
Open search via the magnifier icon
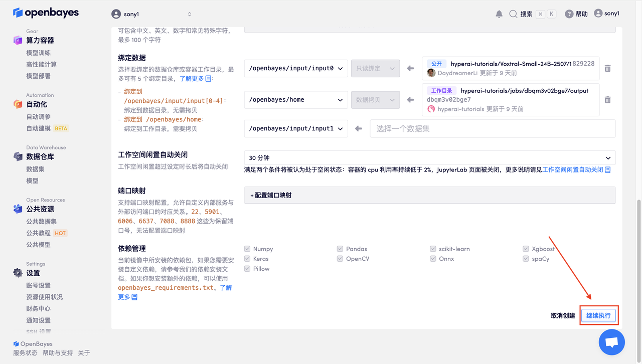513,14
